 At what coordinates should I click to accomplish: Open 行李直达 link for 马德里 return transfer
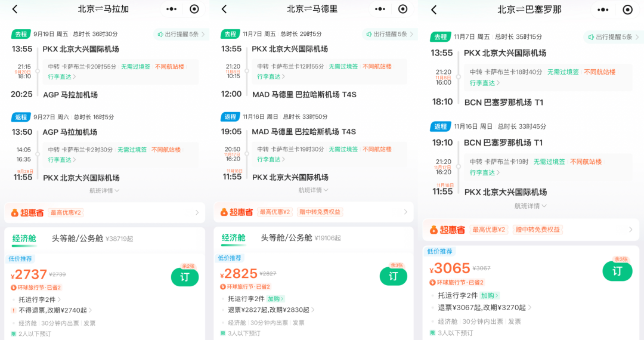pos(271,159)
